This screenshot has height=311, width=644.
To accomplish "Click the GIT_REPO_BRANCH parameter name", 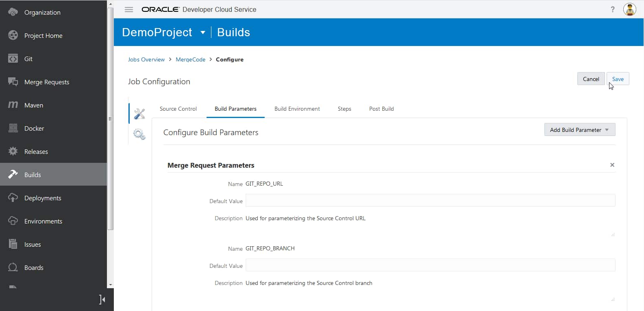I will (x=270, y=248).
